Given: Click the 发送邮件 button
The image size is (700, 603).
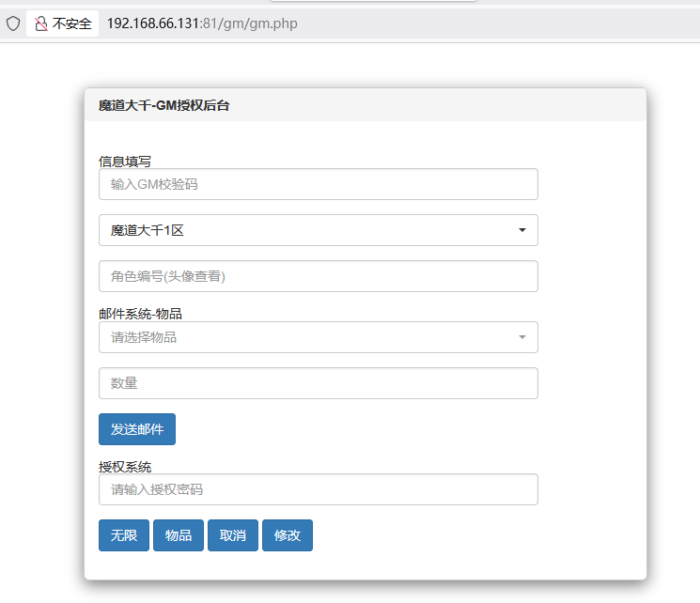Looking at the screenshot, I should pos(137,429).
